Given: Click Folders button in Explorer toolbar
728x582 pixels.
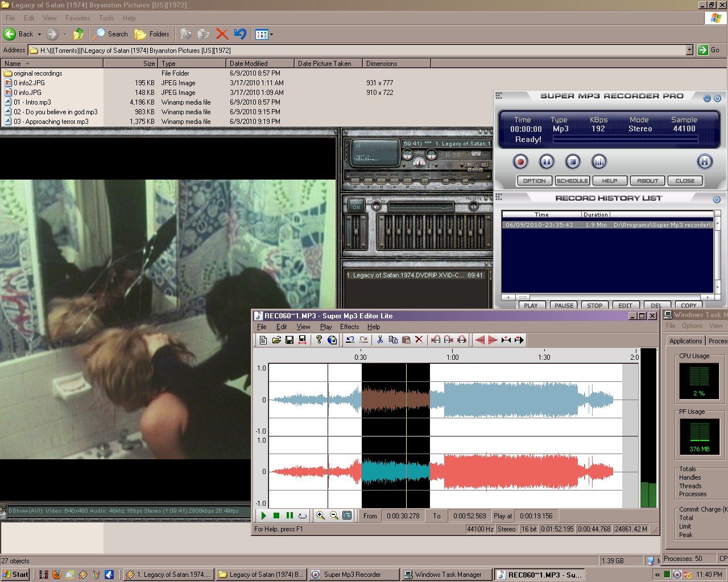Looking at the screenshot, I should tap(152, 34).
